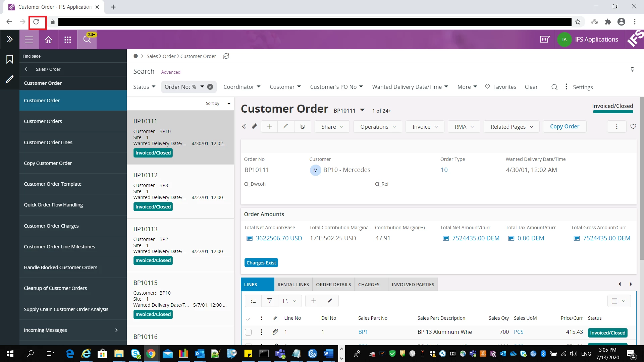Open the apps grid launcher
The width and height of the screenshot is (644, 362).
pyautogui.click(x=68, y=40)
